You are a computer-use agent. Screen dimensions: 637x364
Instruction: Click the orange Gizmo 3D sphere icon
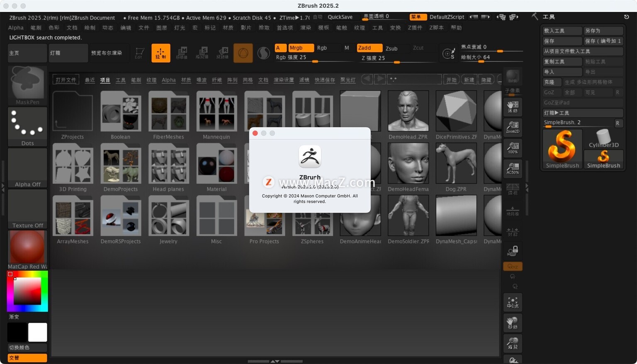[x=243, y=53]
